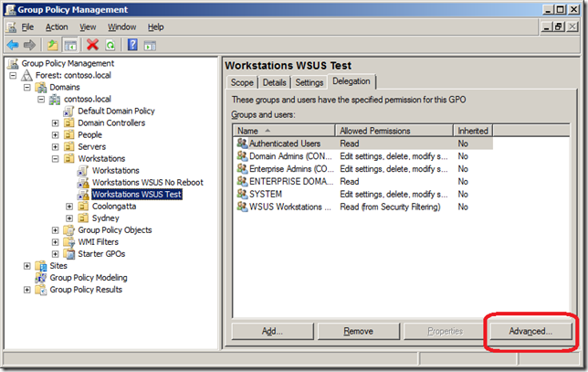Image resolution: width=588 pixels, height=372 pixels.
Task: Expand the Domain Controllers OU
Action: tap(56, 123)
